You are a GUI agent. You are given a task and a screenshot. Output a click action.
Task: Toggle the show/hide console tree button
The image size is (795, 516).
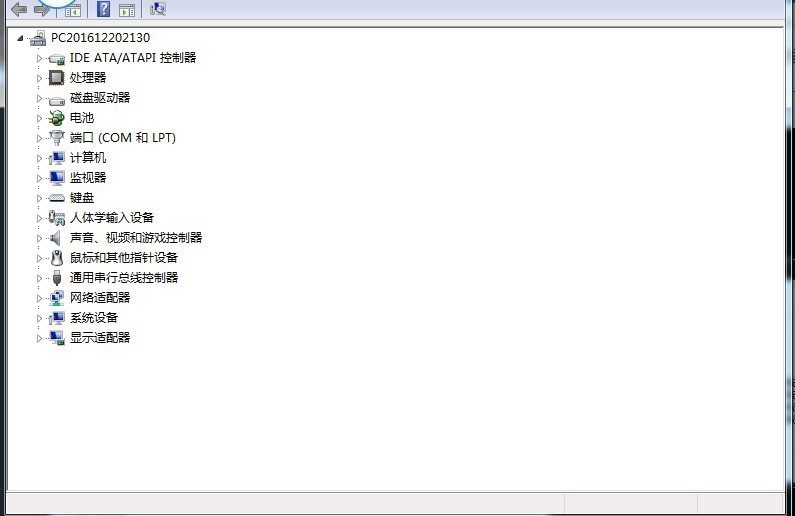pyautogui.click(x=73, y=10)
